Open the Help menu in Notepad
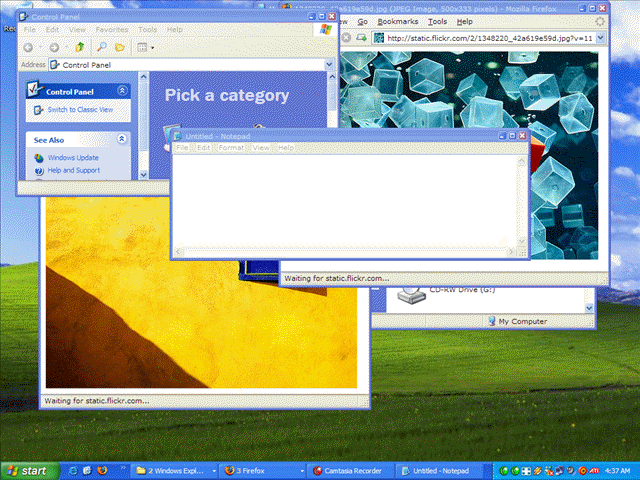 [286, 148]
